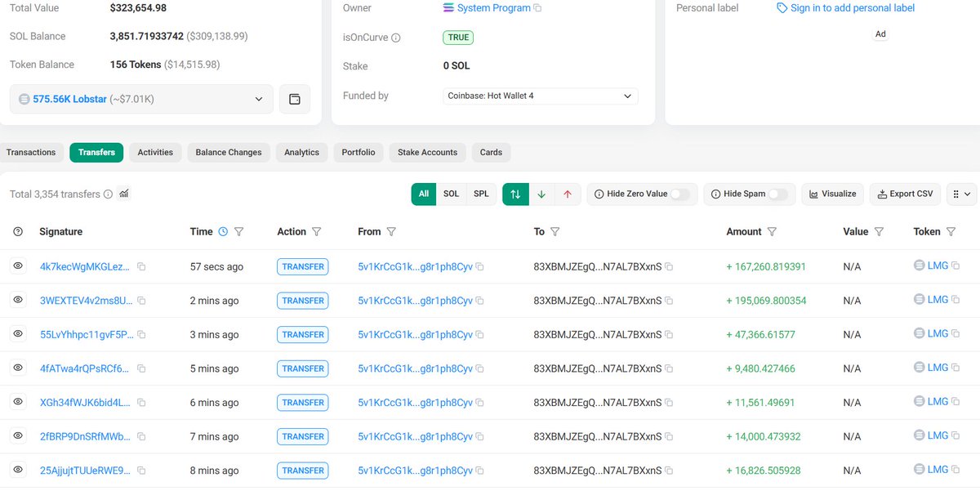Open the Amount column filter
980x491 pixels.
(773, 232)
